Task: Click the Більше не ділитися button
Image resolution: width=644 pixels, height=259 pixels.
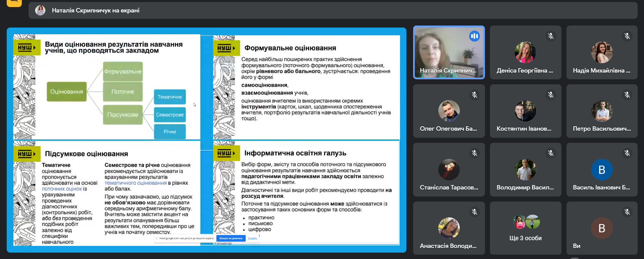Action: click(x=231, y=239)
